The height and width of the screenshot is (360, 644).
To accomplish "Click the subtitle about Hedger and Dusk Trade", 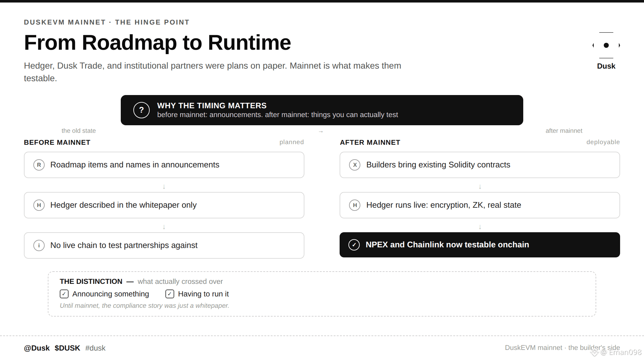I will (x=213, y=72).
